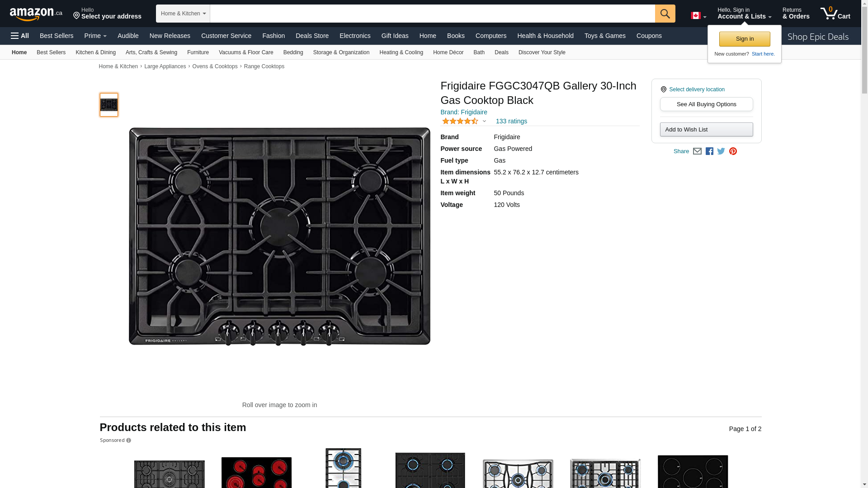Click the Sponsored info icon
Viewport: 868px width, 488px height.
pyautogui.click(x=128, y=441)
